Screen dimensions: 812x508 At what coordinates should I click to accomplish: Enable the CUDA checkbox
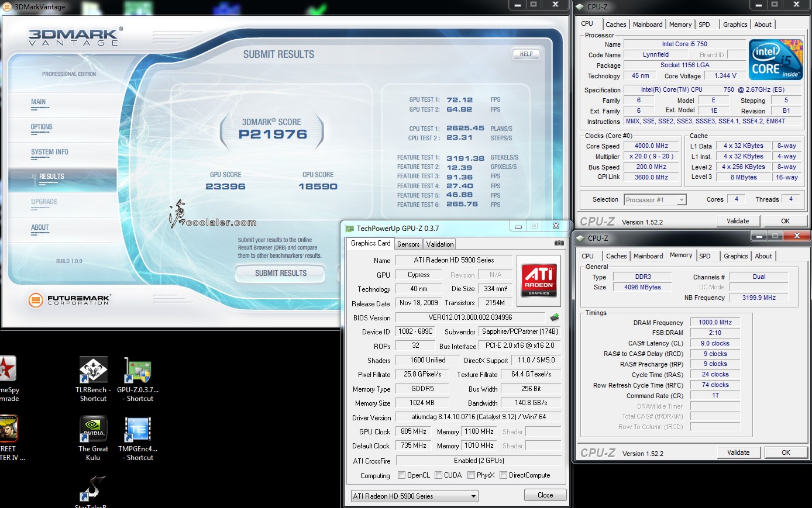[x=438, y=475]
